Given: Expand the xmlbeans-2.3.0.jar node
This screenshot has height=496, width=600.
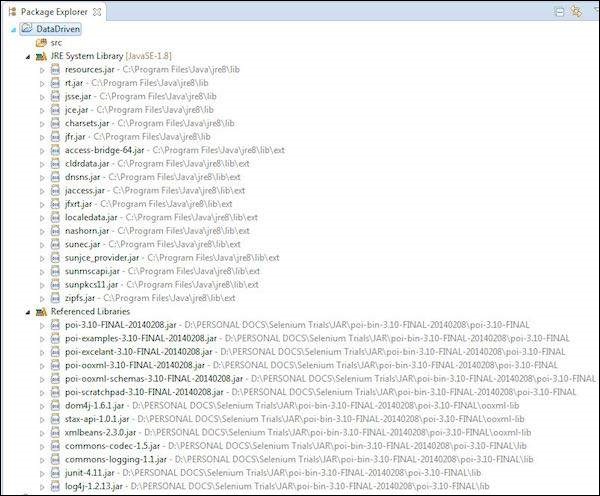Looking at the screenshot, I should tap(42, 433).
